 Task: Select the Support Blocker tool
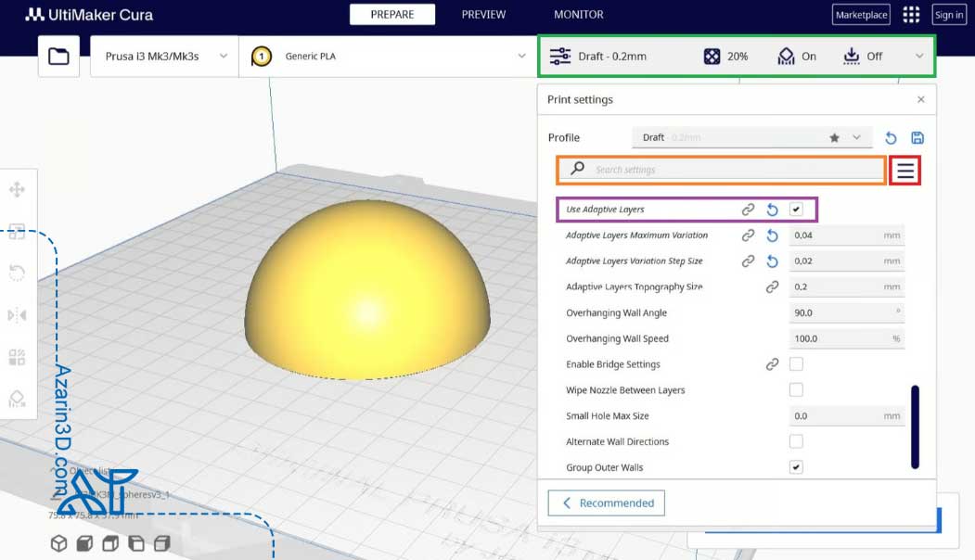[17, 399]
